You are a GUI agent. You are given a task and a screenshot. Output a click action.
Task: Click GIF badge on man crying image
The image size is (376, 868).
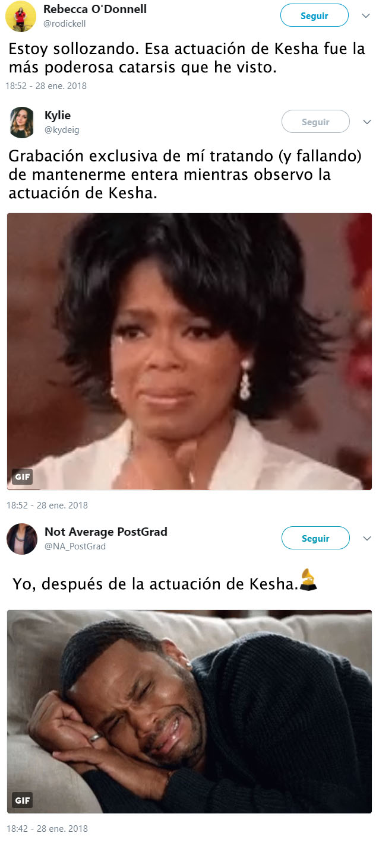pyautogui.click(x=23, y=800)
